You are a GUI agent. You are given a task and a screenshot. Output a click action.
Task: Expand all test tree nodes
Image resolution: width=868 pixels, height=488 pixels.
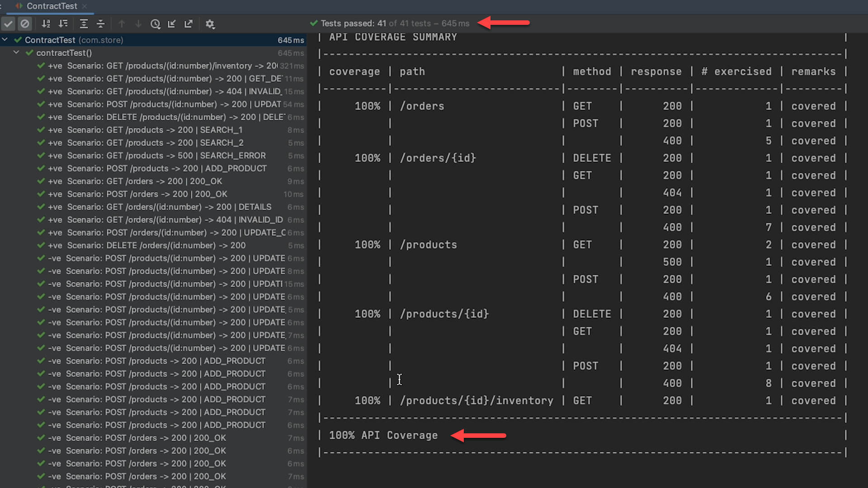(x=84, y=24)
